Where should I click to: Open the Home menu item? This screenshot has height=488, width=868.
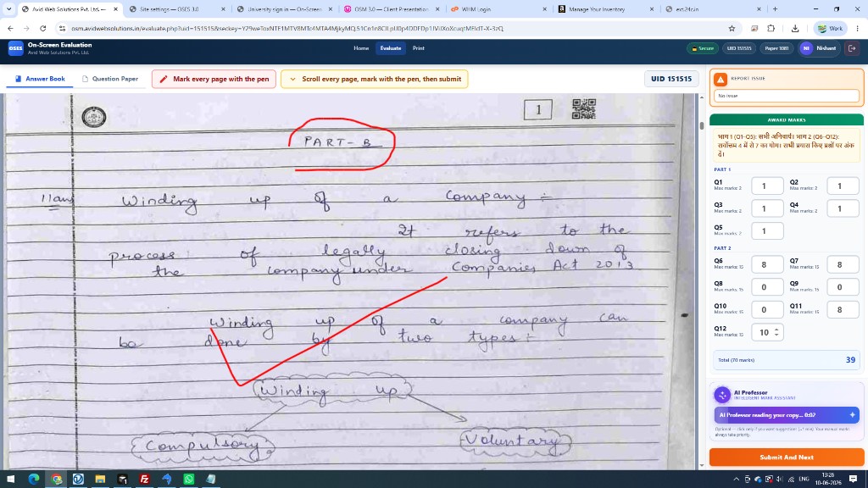(x=361, y=48)
